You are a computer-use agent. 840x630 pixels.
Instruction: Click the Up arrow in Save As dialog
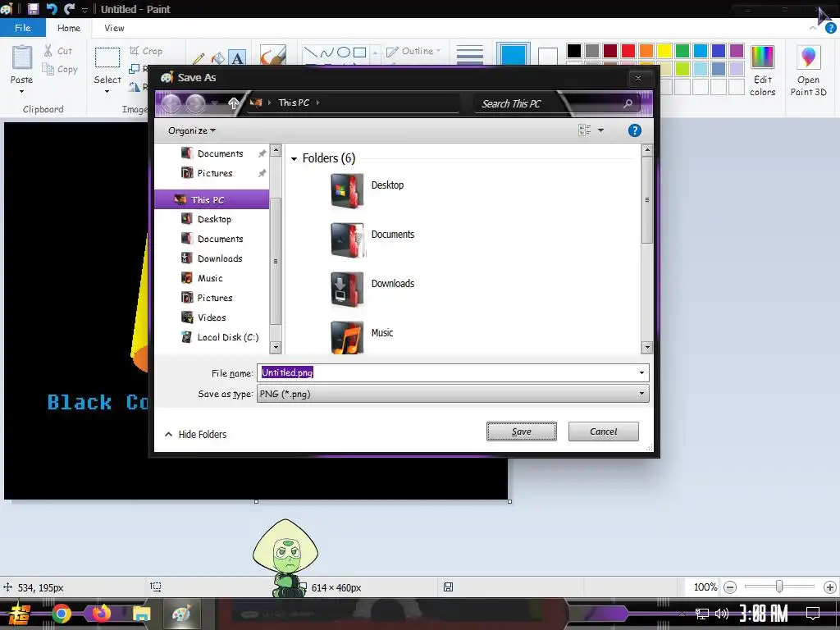(x=233, y=103)
